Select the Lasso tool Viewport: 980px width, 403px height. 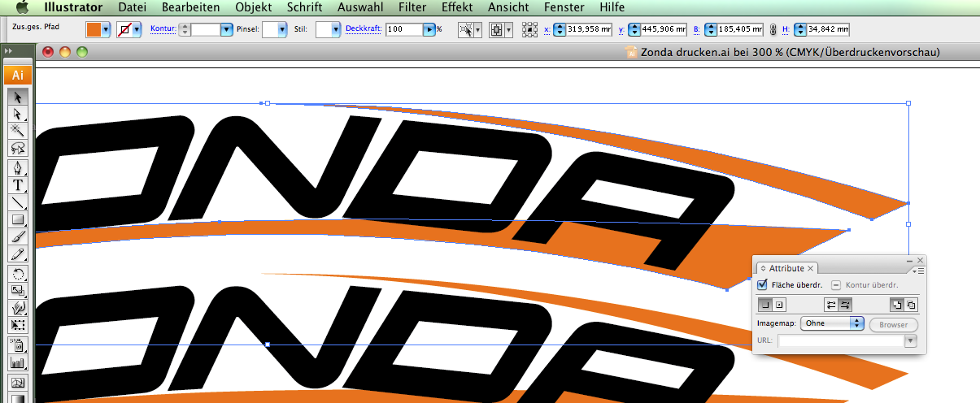tap(18, 148)
